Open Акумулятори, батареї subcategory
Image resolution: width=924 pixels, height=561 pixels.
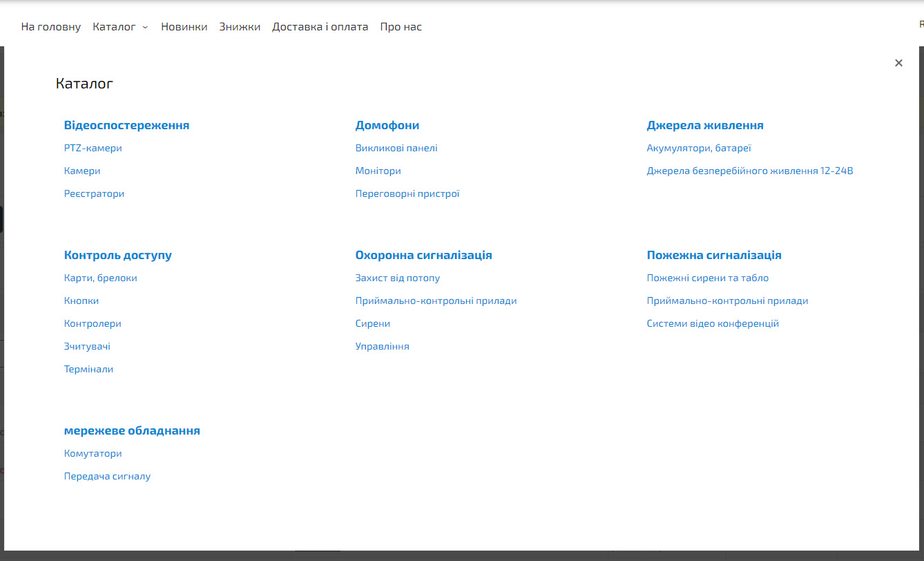click(x=698, y=148)
